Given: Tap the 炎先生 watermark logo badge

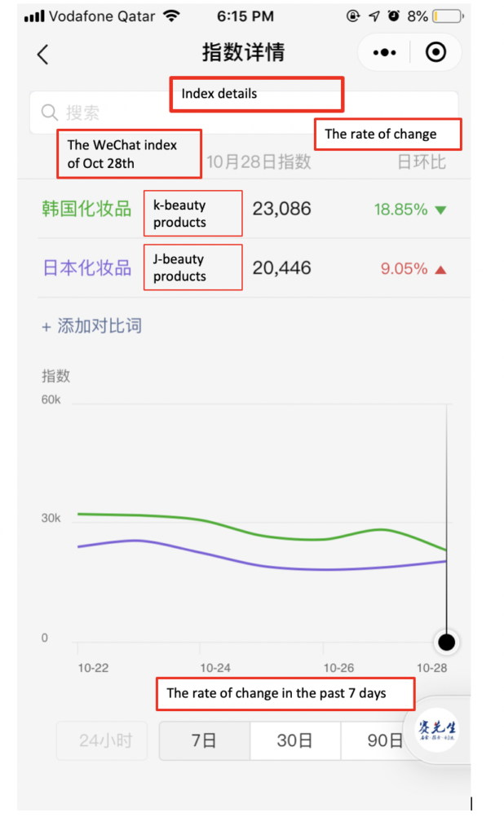Looking at the screenshot, I should coord(436,731).
